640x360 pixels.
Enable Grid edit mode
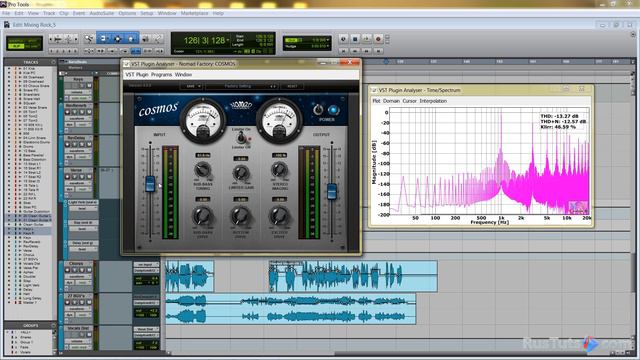point(33,46)
